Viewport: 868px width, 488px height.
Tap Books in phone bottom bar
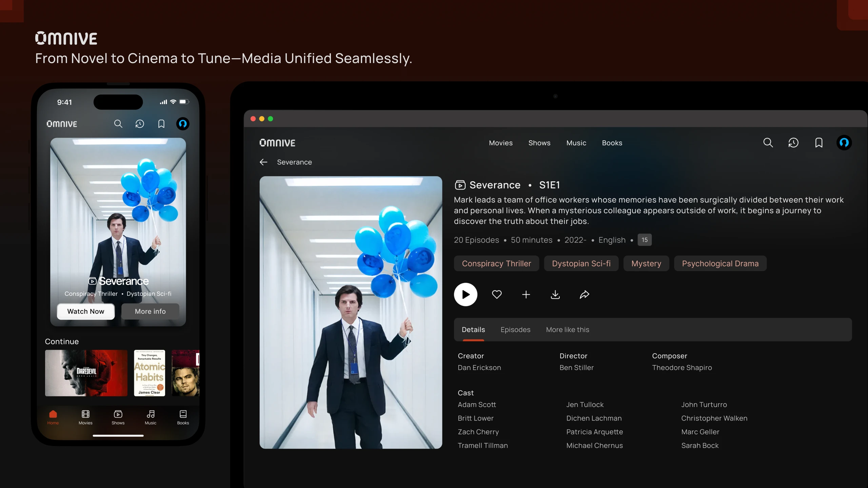tap(183, 417)
